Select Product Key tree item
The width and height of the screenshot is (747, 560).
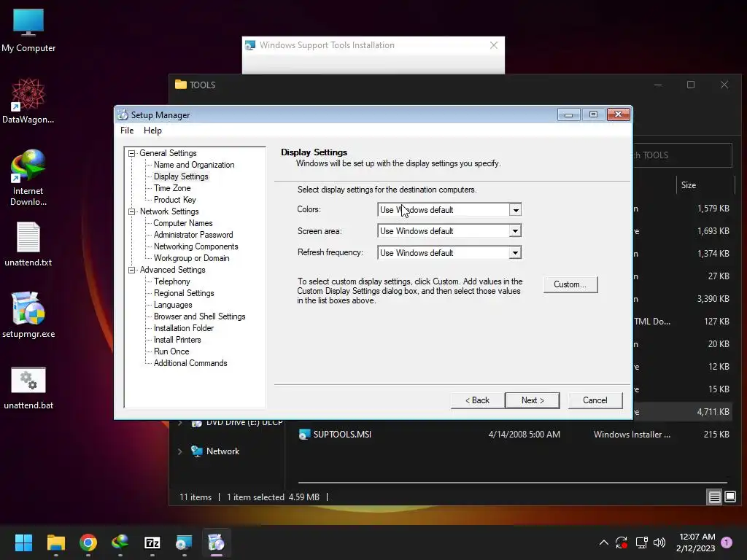pyautogui.click(x=175, y=200)
